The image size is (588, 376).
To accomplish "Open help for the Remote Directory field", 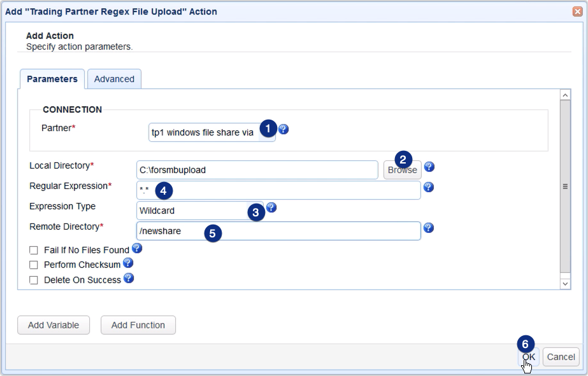I will [428, 227].
